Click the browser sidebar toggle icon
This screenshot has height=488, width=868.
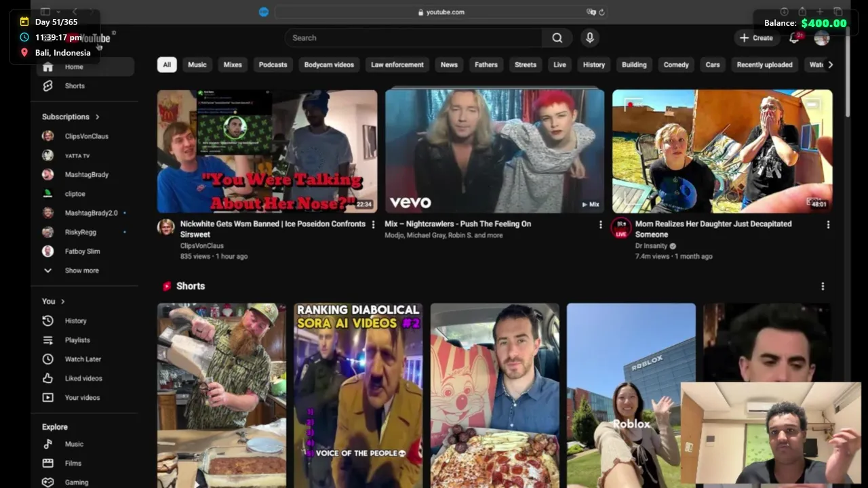(x=45, y=12)
